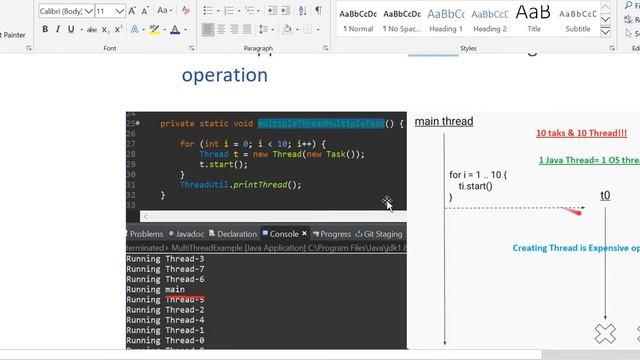Clear all formatting with eraser icon
This screenshot has width=640, height=360.
[185, 11]
